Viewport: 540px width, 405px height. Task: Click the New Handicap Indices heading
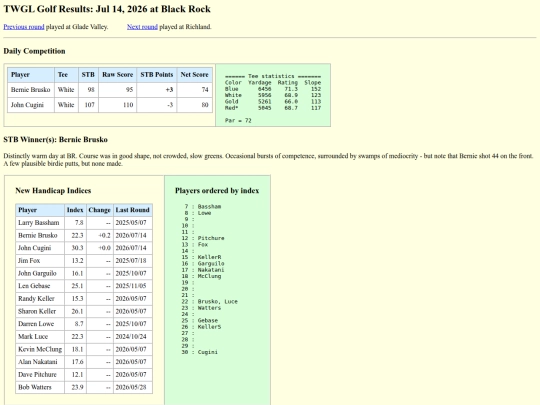click(x=53, y=190)
